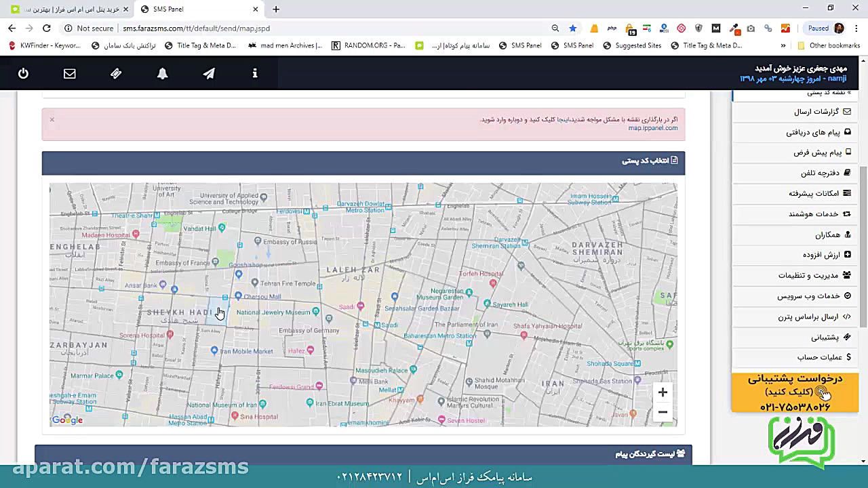The height and width of the screenshot is (488, 868).
Task: Click the power logout icon in the top toolbar
Action: pos(23,73)
